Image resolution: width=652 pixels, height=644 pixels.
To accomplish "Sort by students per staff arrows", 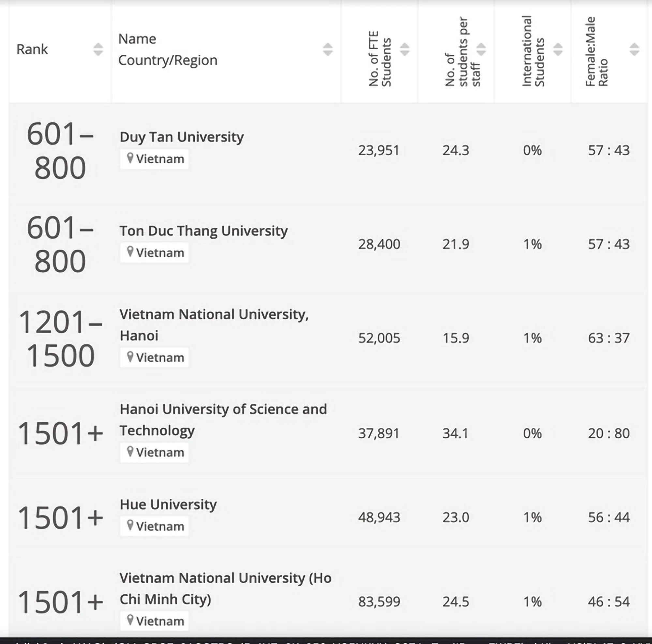I will pyautogui.click(x=481, y=49).
